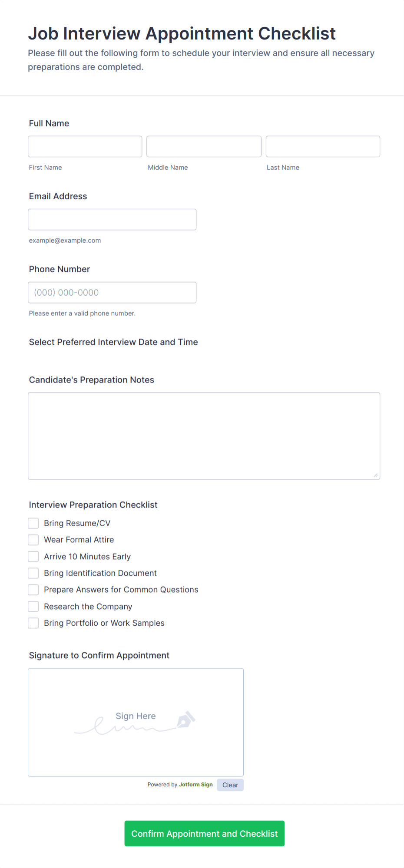404x868 pixels.
Task: Click the Phone Number input field
Action: 112,292
